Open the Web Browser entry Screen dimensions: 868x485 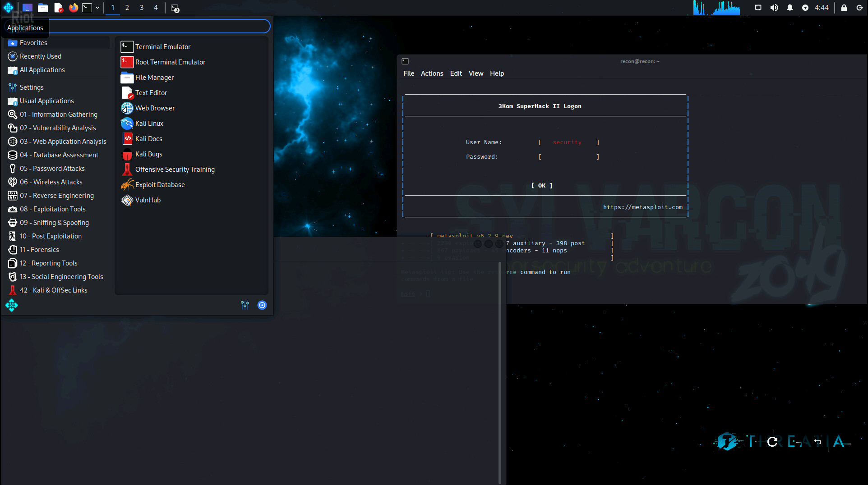tap(155, 108)
